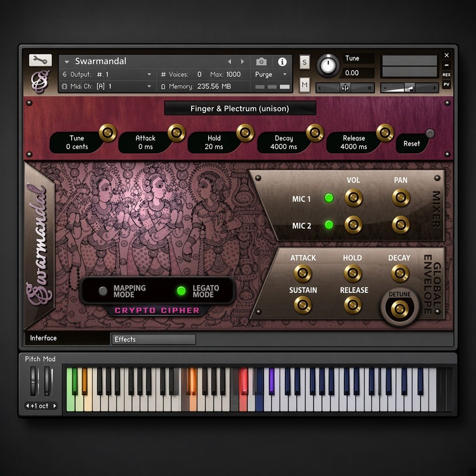Click the PV button
The image size is (476, 476).
(x=446, y=85)
